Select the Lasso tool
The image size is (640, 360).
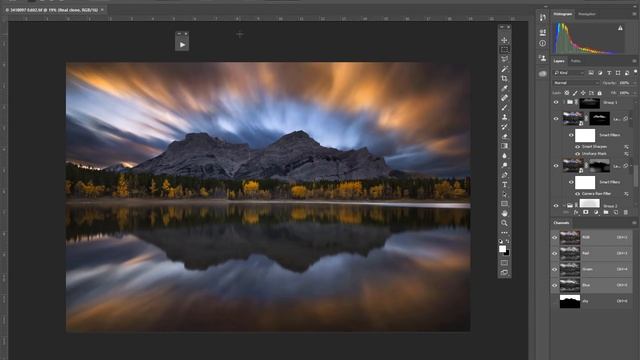(x=504, y=59)
